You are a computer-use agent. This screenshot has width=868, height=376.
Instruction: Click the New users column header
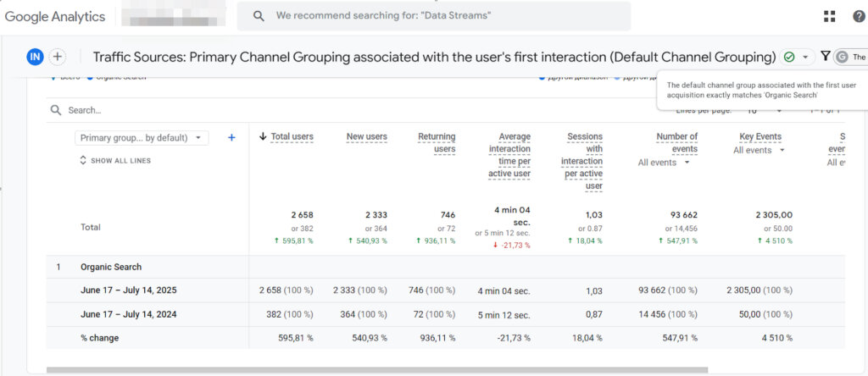366,136
